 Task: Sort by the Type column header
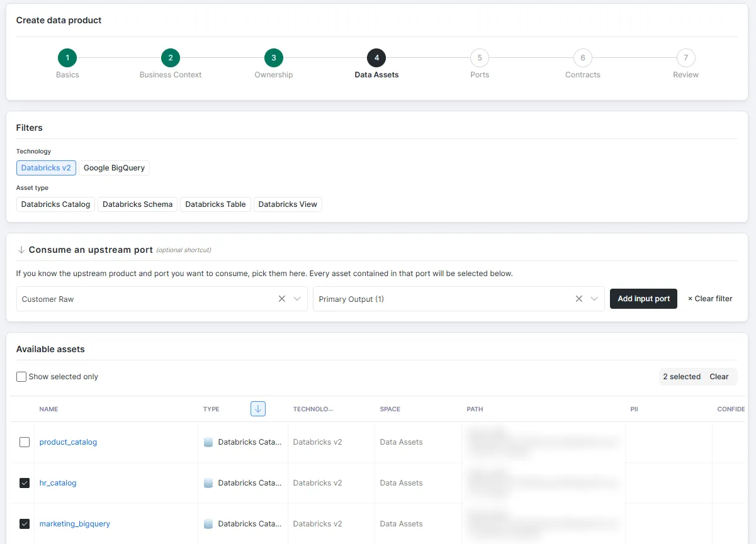[212, 409]
